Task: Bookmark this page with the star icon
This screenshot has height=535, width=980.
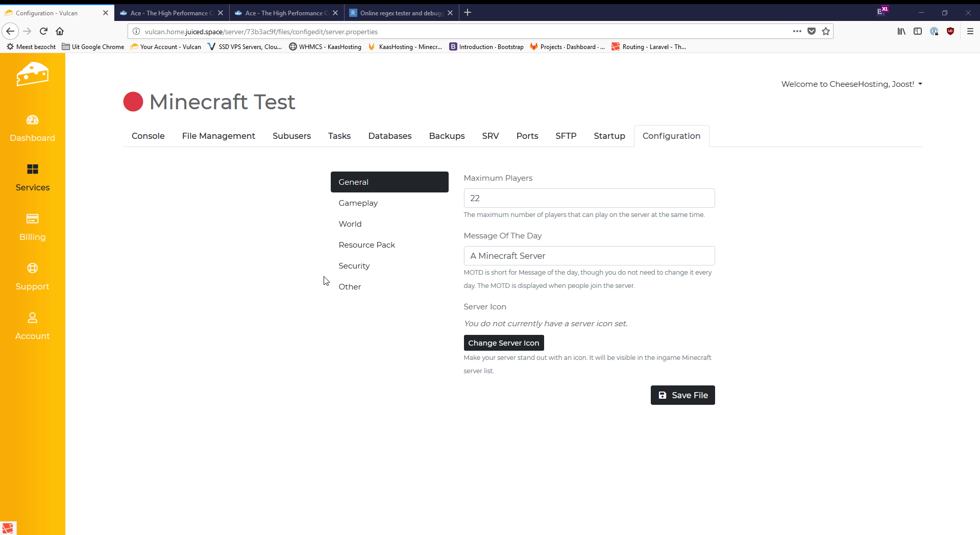Action: [x=826, y=31]
